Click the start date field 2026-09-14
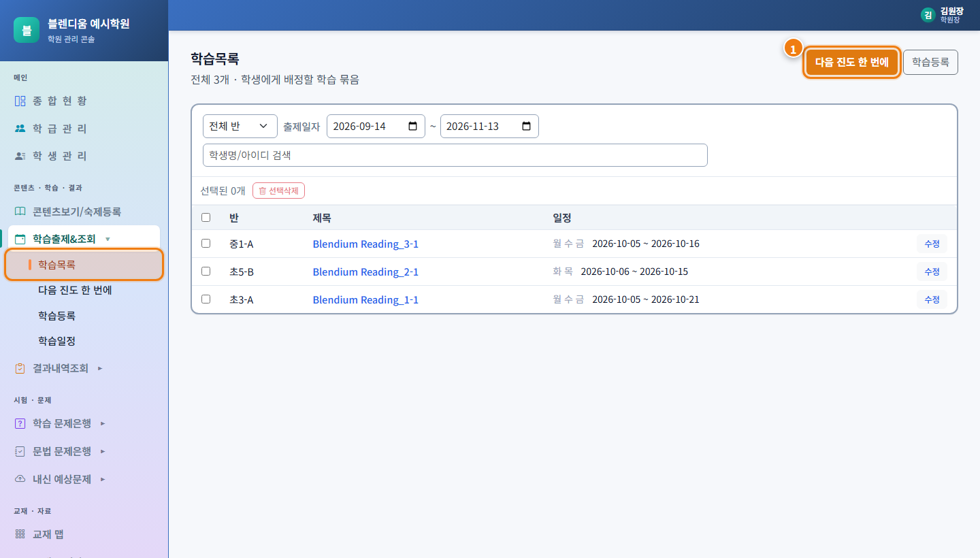Viewport: 980px width, 558px height. [376, 127]
